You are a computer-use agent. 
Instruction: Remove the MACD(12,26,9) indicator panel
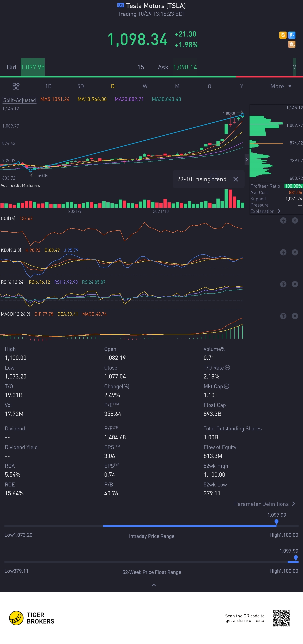tap(295, 316)
